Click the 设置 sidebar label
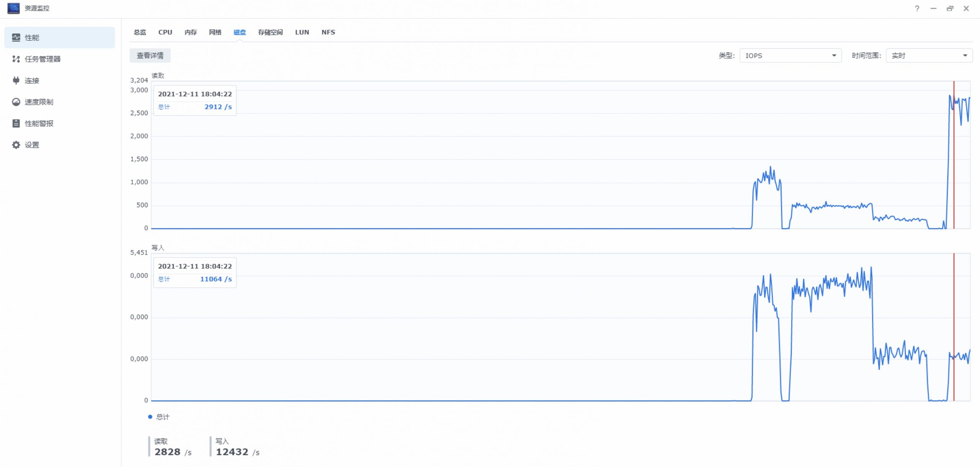The image size is (980, 467). pyautogui.click(x=32, y=145)
